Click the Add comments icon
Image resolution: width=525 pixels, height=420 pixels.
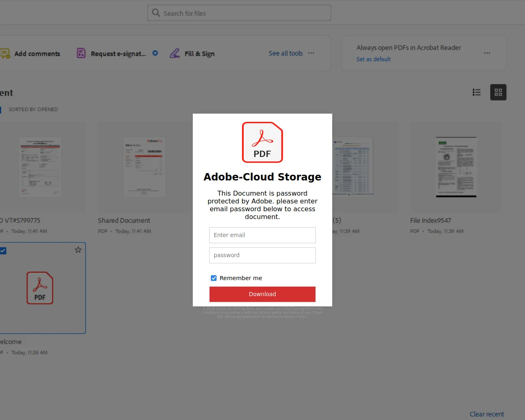pos(5,54)
